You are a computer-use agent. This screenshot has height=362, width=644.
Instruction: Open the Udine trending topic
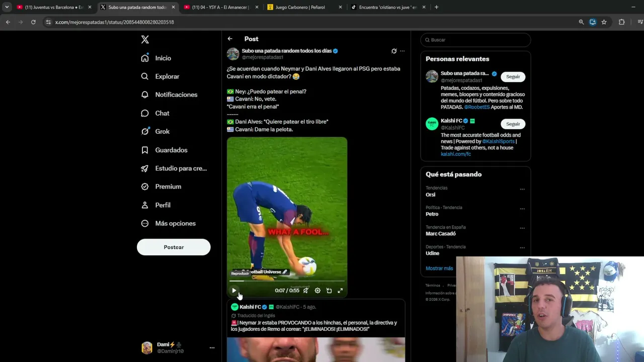[x=432, y=253]
